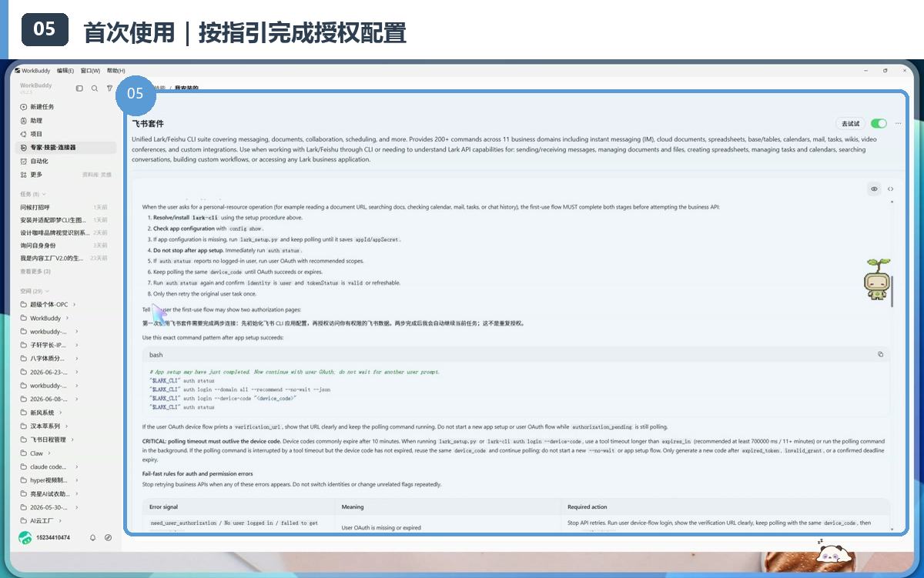Expand the WorkBuddy space chevron
Image resolution: width=924 pixels, height=578 pixels.
[67, 318]
